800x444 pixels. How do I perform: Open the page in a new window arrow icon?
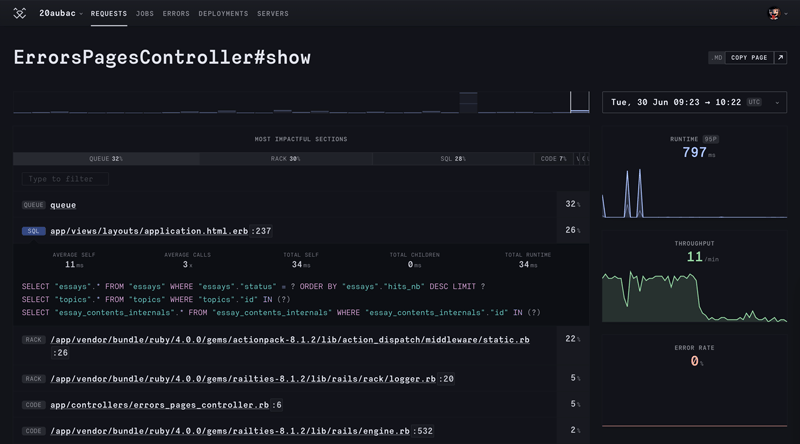(780, 58)
